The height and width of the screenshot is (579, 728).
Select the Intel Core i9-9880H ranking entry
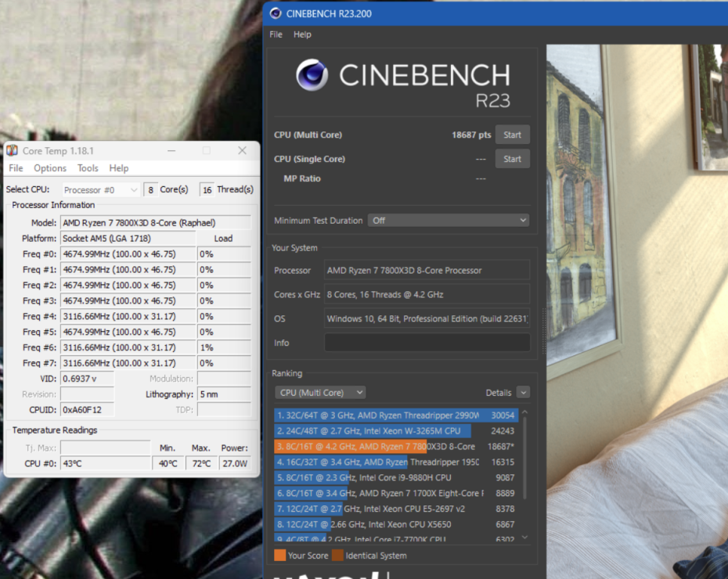click(x=396, y=477)
